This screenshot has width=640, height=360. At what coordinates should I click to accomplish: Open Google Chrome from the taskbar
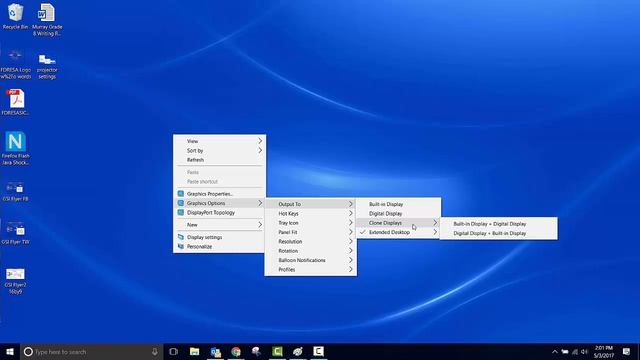point(236,351)
